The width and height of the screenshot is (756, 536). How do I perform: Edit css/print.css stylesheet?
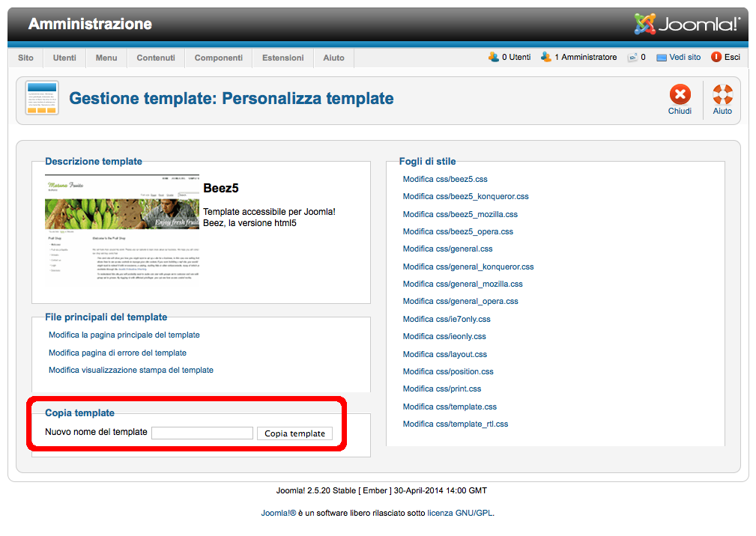tap(441, 389)
